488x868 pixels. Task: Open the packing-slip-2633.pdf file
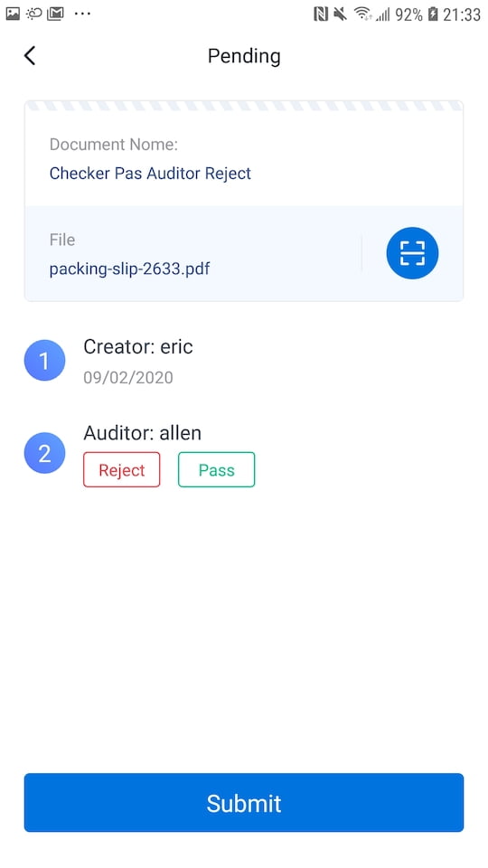[129, 269]
